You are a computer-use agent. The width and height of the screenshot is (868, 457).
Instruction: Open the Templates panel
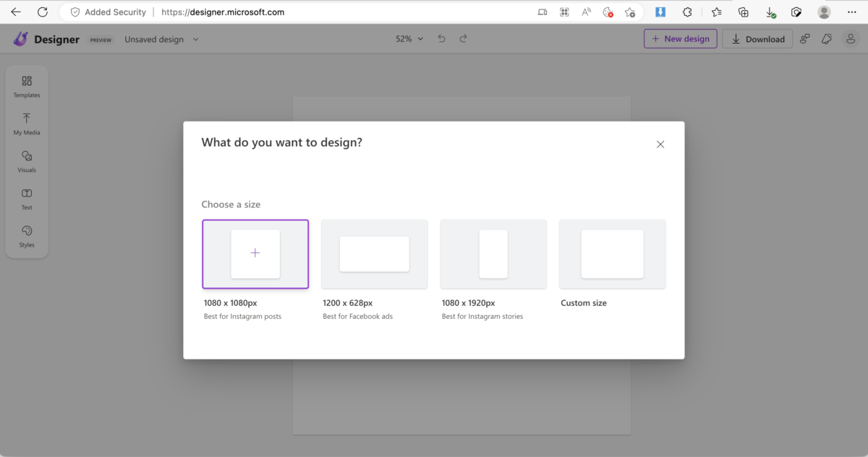[x=27, y=86]
